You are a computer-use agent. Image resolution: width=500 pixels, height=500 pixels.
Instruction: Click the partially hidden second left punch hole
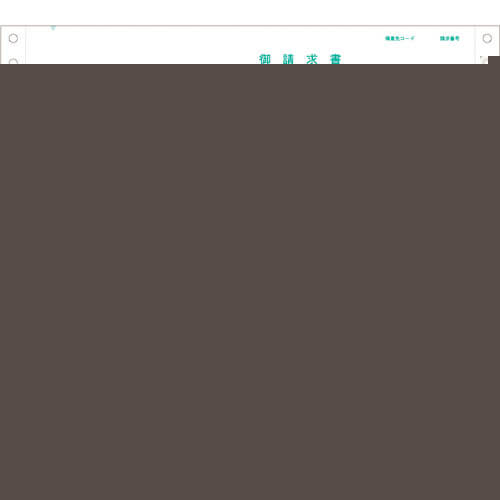click(x=13, y=61)
